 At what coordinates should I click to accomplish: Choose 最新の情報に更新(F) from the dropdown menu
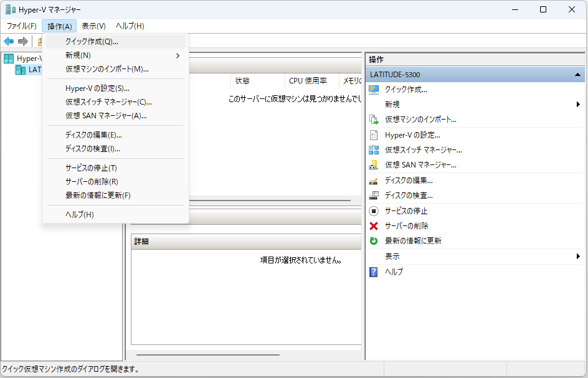[x=115, y=195]
